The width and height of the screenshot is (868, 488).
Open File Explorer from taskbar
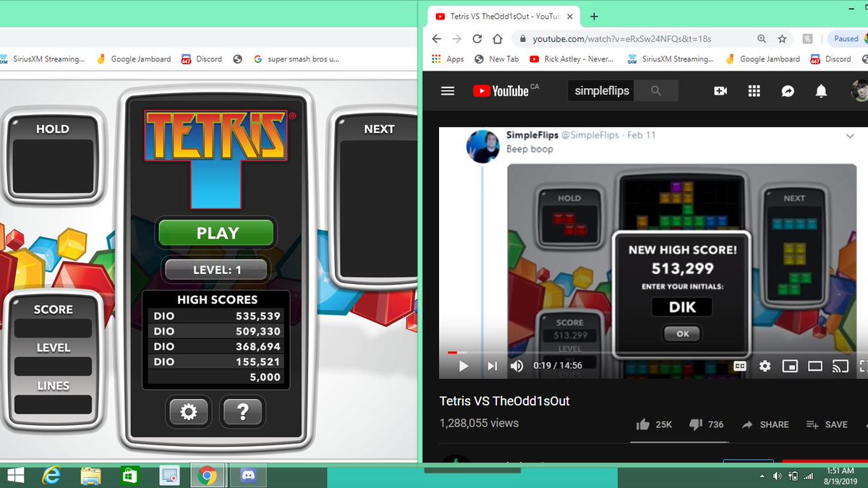point(90,476)
